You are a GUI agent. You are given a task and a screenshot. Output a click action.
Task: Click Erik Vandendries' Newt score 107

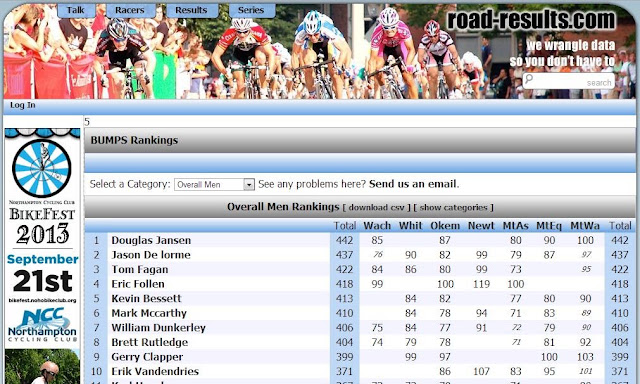tap(481, 371)
